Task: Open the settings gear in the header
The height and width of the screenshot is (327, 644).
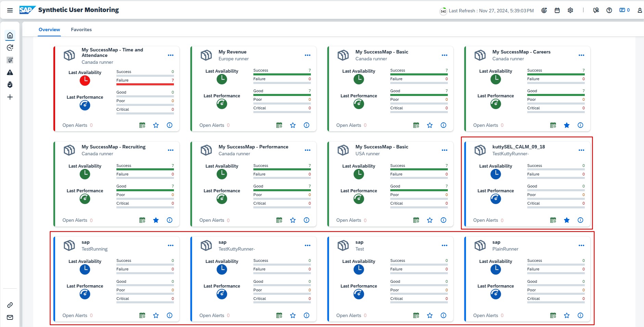Action: [570, 10]
